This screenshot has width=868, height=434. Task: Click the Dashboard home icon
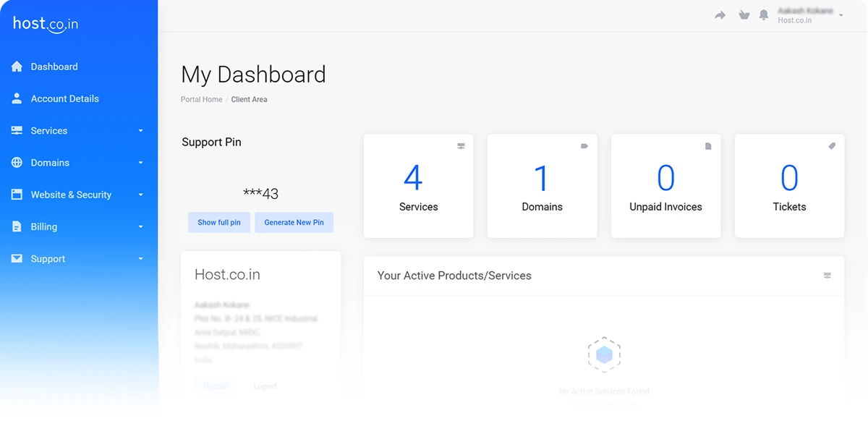click(17, 67)
